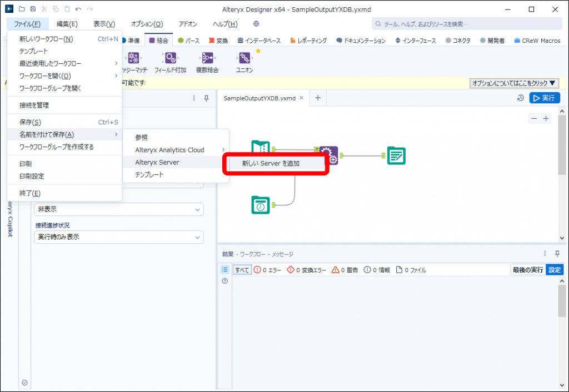Zoom out the canvas with minus button
Screen dimensions: 569x392
(534, 119)
